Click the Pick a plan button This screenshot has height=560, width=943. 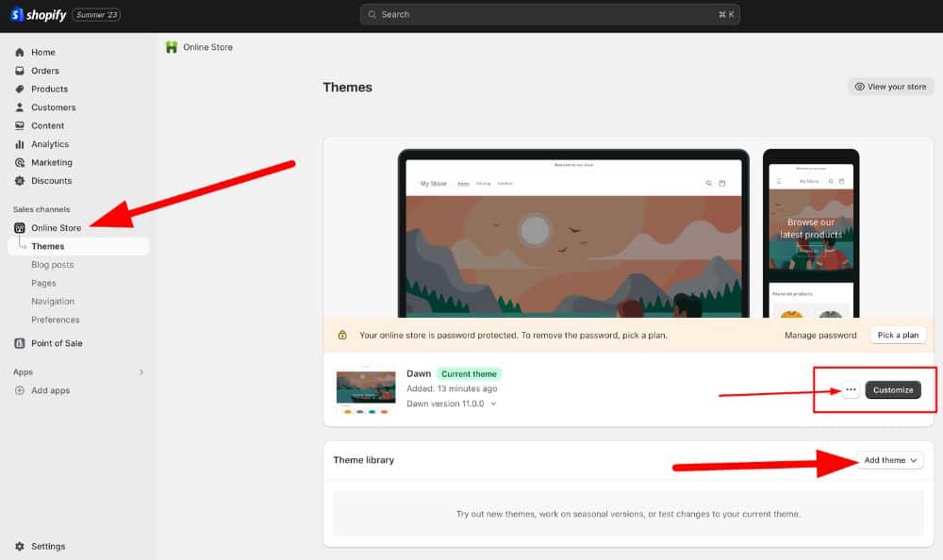(898, 335)
